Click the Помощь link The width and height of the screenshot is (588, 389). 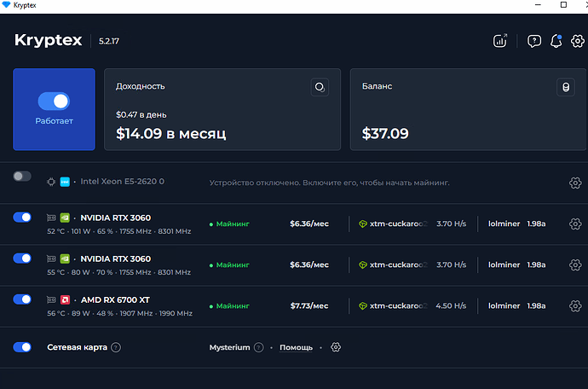click(x=296, y=347)
